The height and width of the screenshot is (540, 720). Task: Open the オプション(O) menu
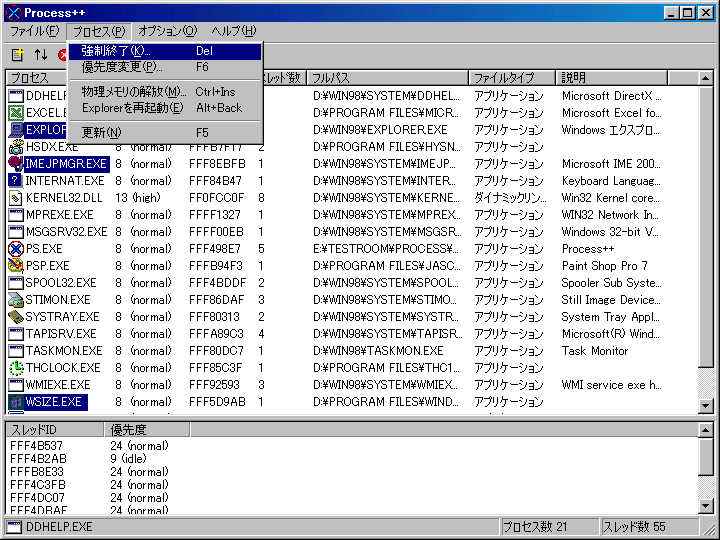pos(168,31)
